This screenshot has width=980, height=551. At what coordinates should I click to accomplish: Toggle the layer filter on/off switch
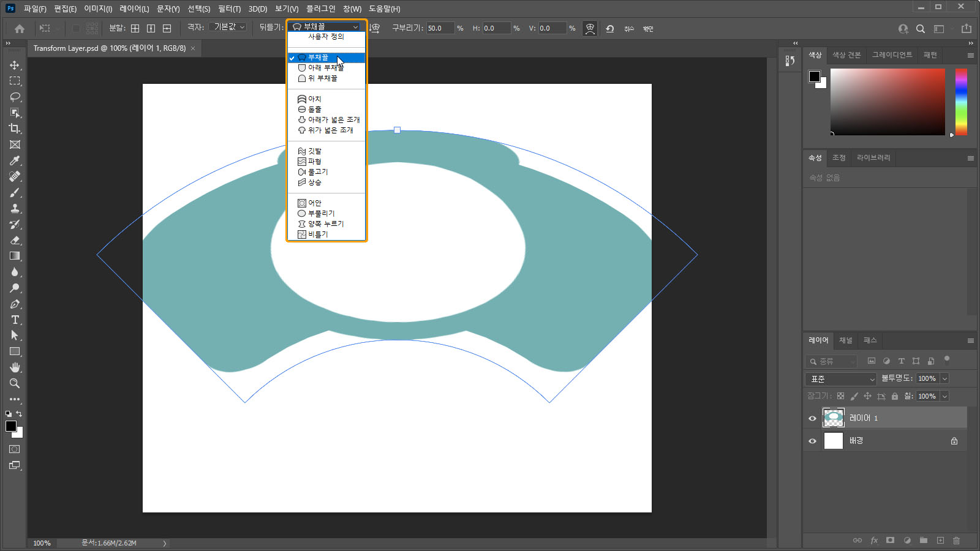(947, 360)
